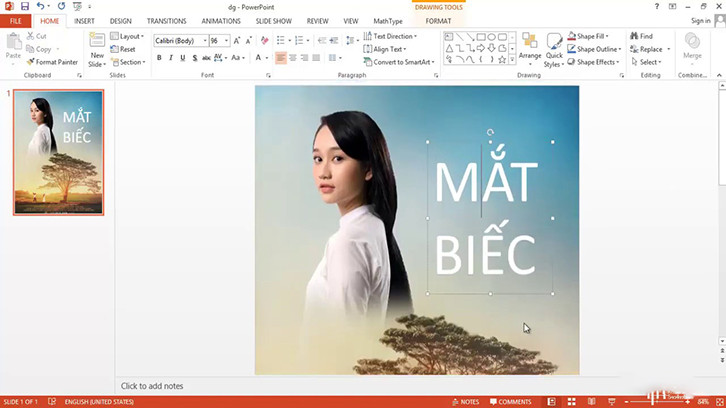The image size is (726, 408).
Task: Click Convert to SmartArt
Action: (399, 62)
